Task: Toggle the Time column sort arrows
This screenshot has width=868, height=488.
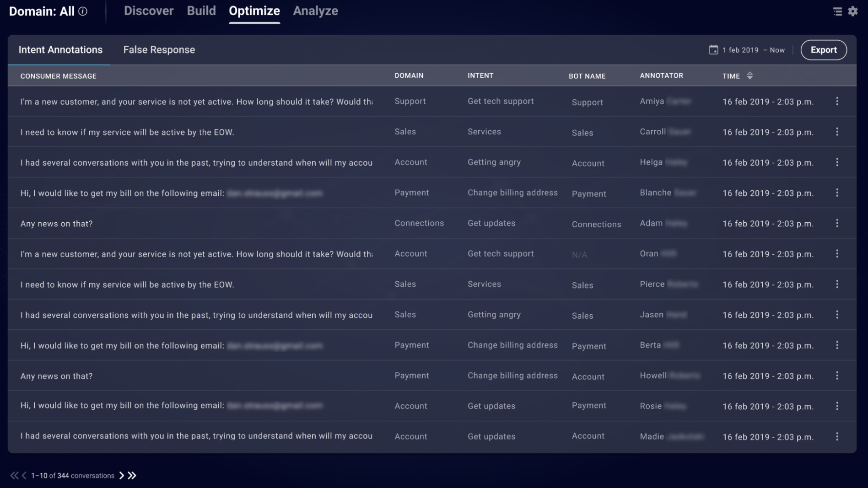Action: (749, 76)
